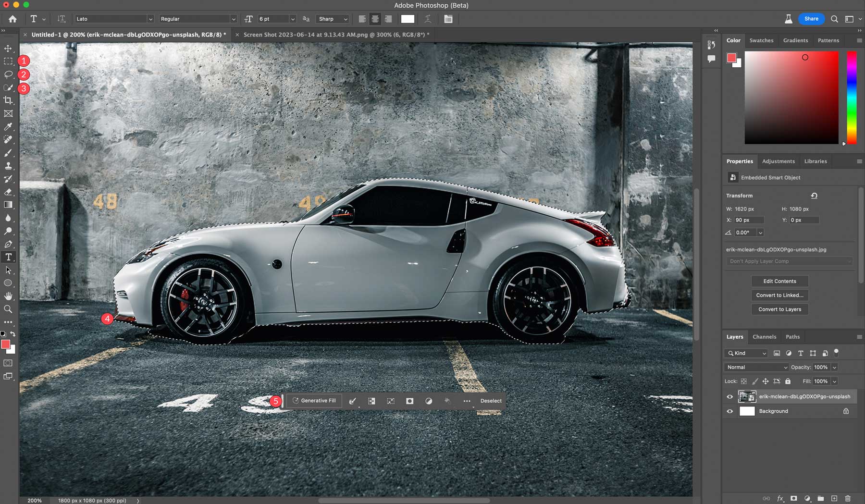Toggle center text alignment

click(x=375, y=19)
